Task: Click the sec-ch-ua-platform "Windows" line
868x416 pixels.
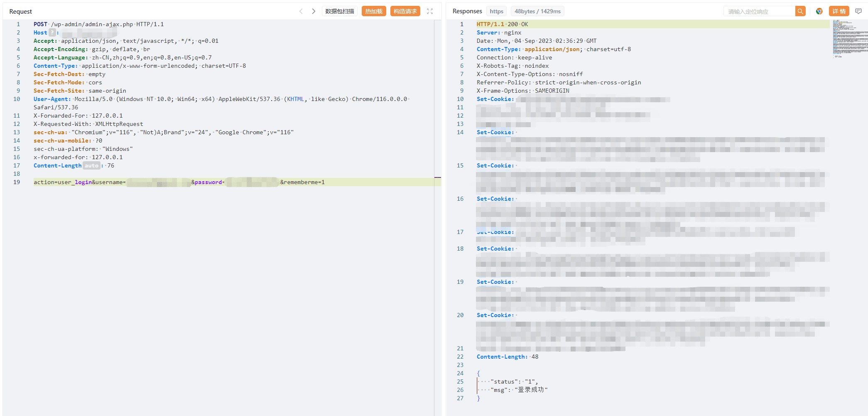Action: 83,149
